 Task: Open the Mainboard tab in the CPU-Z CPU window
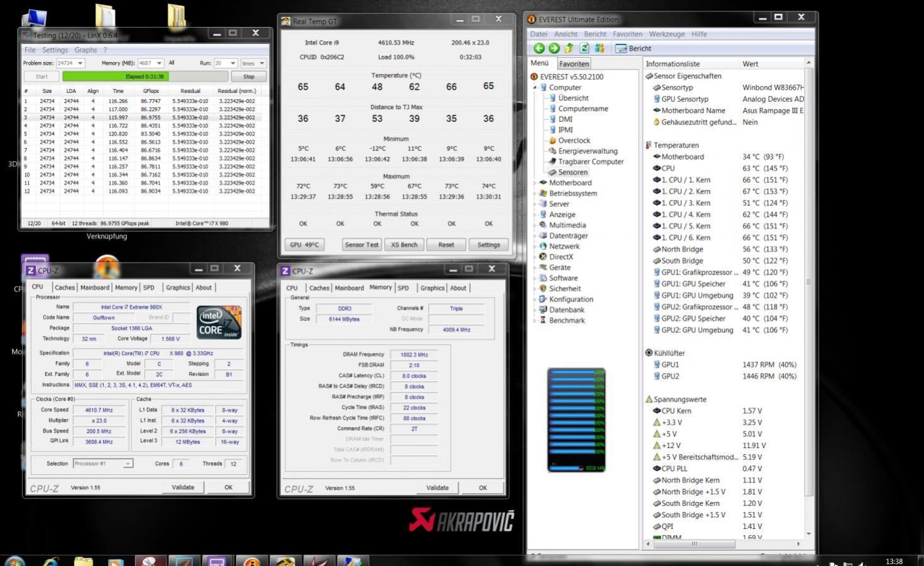tap(95, 287)
